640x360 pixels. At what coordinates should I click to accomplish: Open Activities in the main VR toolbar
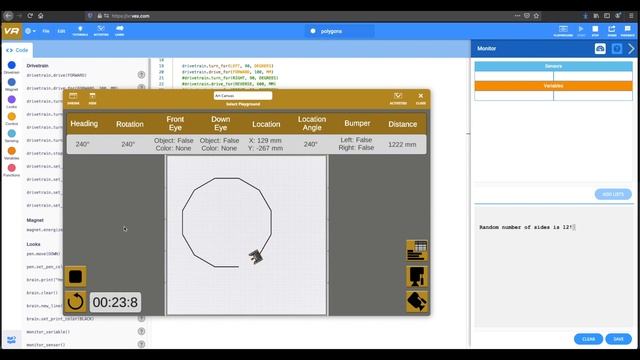coord(101,31)
